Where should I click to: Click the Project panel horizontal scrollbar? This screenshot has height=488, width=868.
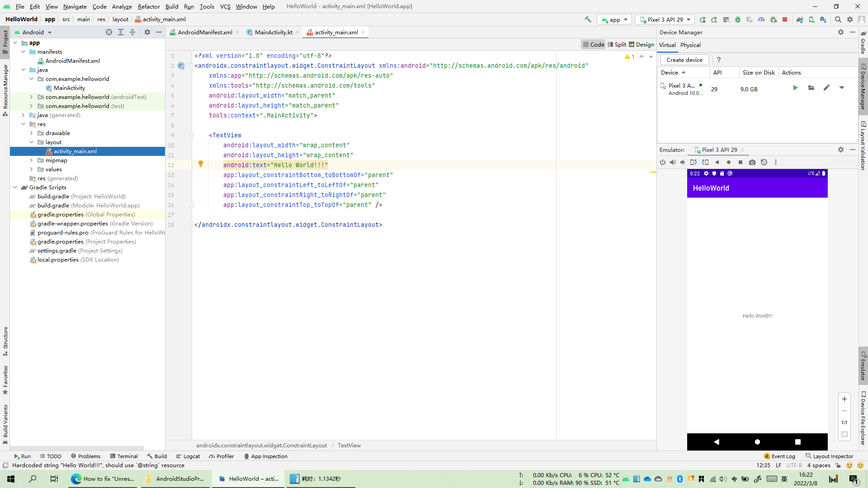tap(77, 448)
